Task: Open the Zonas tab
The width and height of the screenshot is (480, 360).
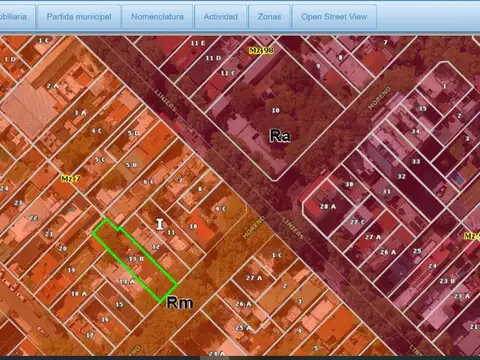Action: (x=269, y=17)
